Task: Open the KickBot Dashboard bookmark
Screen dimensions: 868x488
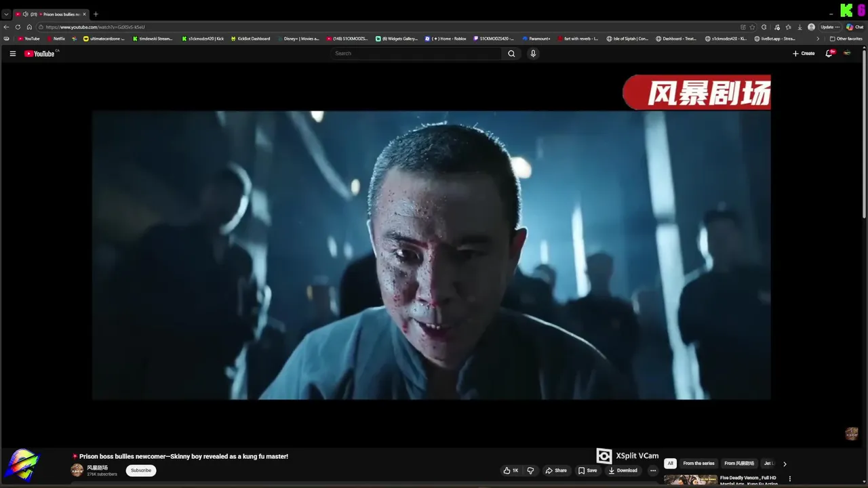Action: [250, 39]
